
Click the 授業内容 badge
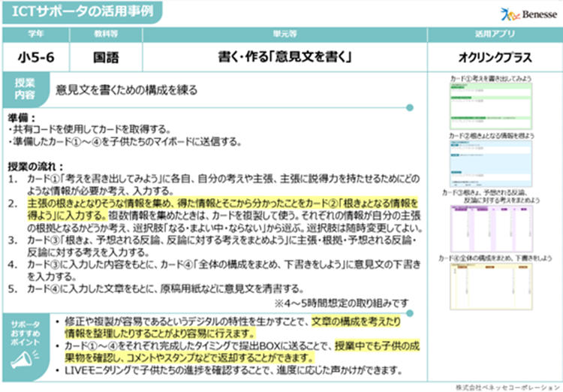pos(25,89)
